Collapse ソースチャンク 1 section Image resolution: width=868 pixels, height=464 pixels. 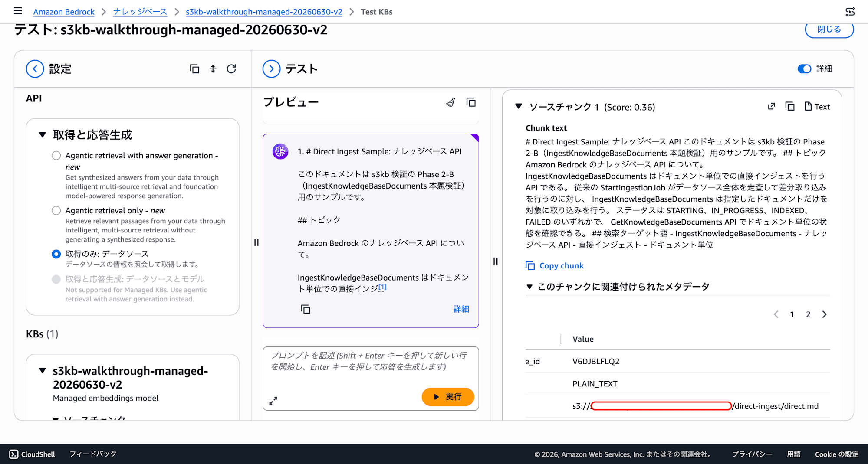(518, 106)
